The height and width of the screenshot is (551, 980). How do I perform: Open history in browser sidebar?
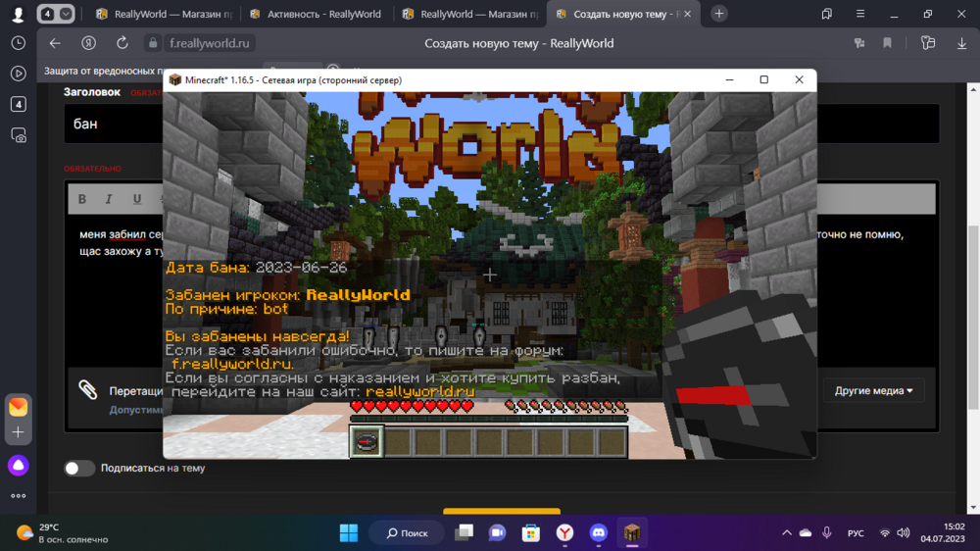[18, 43]
